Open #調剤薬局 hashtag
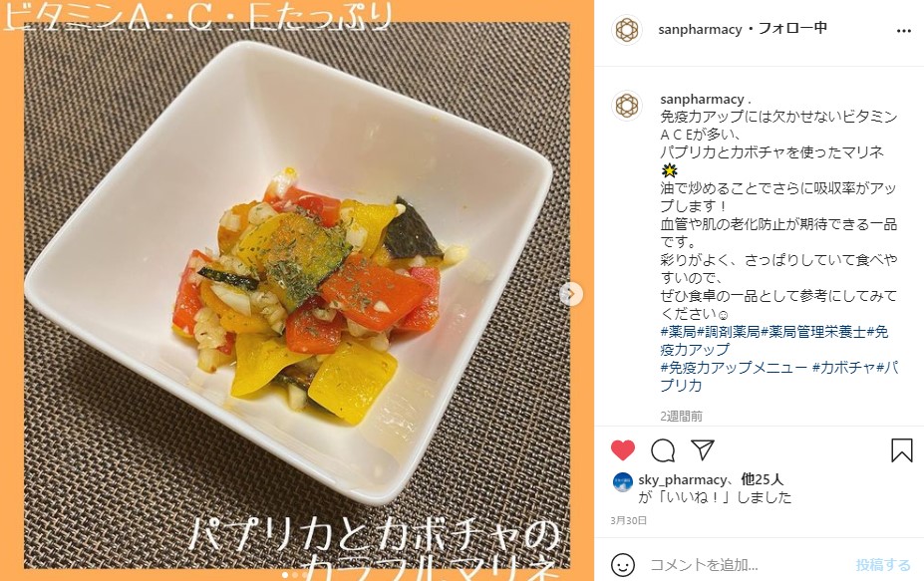This screenshot has height=581, width=924. (x=729, y=332)
